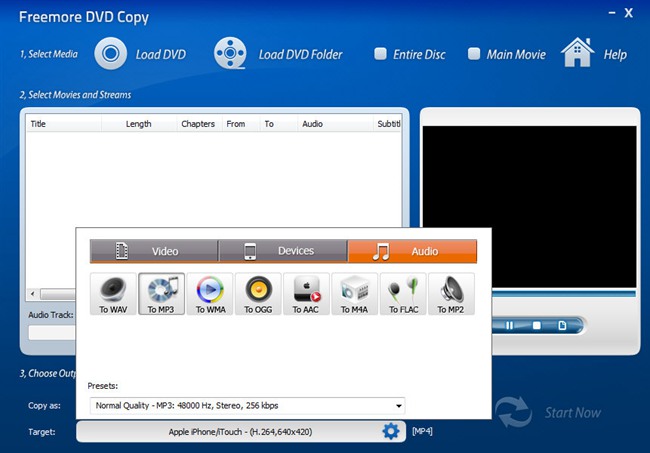Pause playback in the preview player
This screenshot has height=453, width=650.
(509, 326)
